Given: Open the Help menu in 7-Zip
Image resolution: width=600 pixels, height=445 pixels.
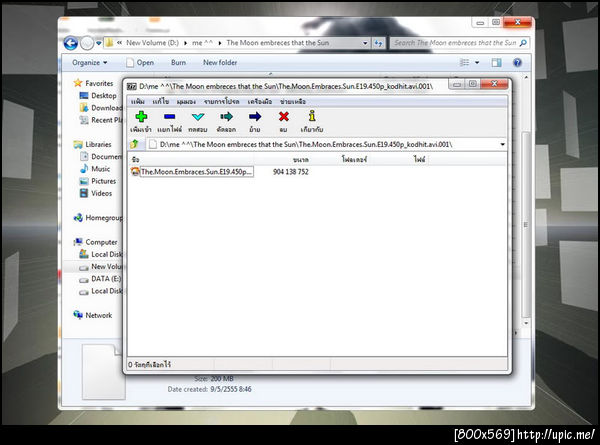Looking at the screenshot, I should (x=293, y=101).
